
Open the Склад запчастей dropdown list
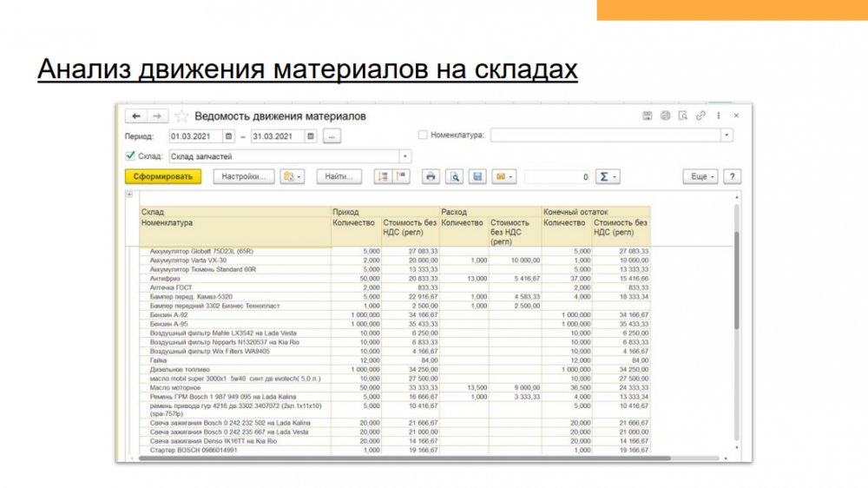tap(404, 156)
